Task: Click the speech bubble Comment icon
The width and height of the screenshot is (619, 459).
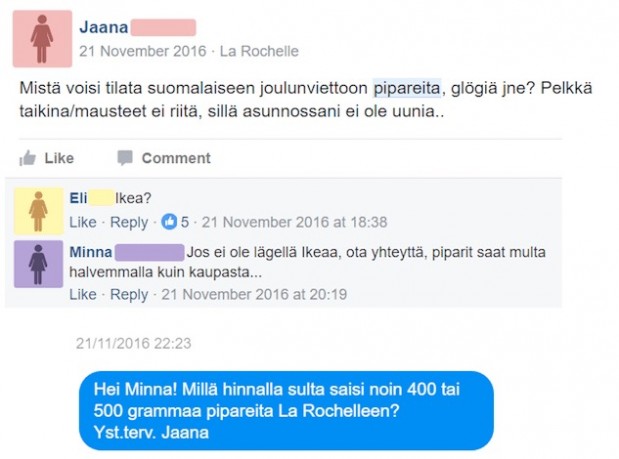Action: coord(125,158)
